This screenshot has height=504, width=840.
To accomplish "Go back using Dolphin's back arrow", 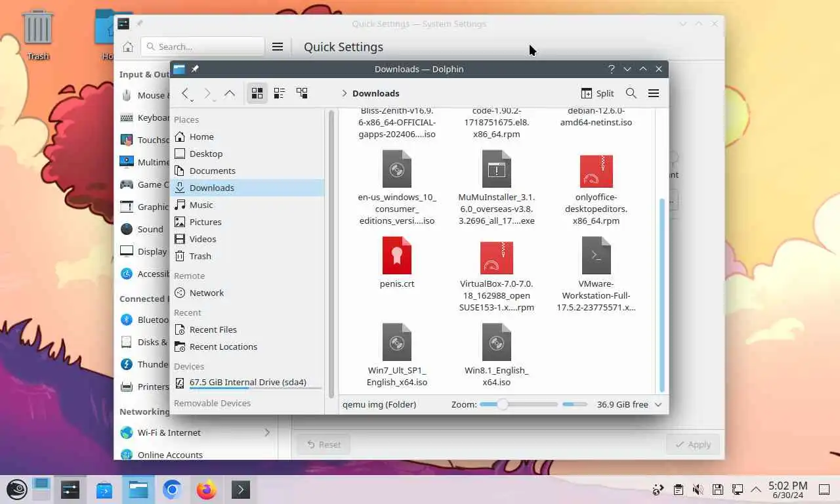I will (185, 93).
